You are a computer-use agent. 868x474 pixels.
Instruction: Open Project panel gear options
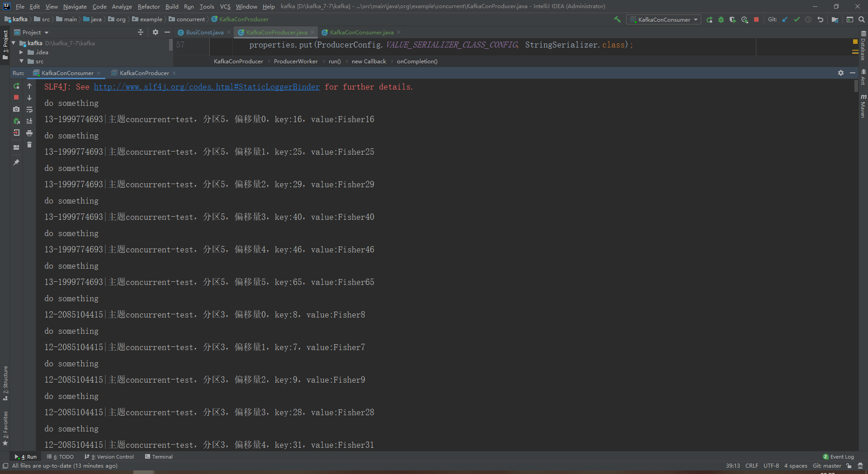pos(156,32)
